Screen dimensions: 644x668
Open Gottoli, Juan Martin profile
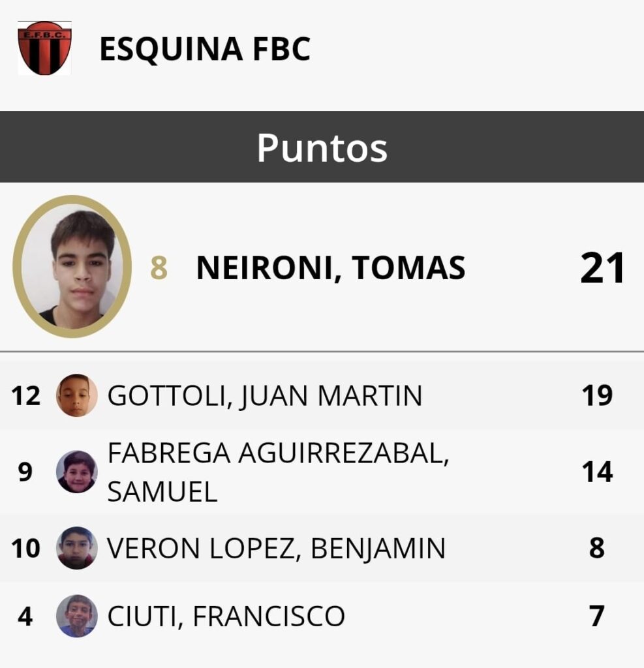[x=264, y=396]
